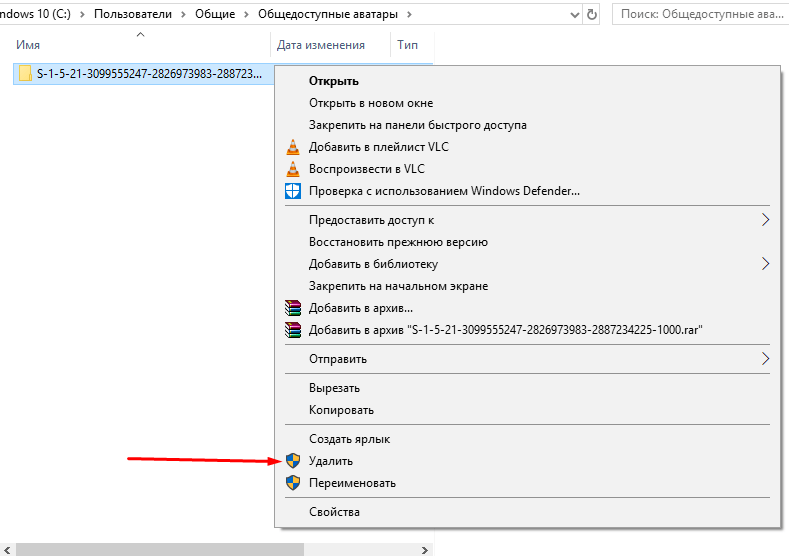Click the 'Windows 10 (C:)' breadcrumb segment

tap(34, 14)
